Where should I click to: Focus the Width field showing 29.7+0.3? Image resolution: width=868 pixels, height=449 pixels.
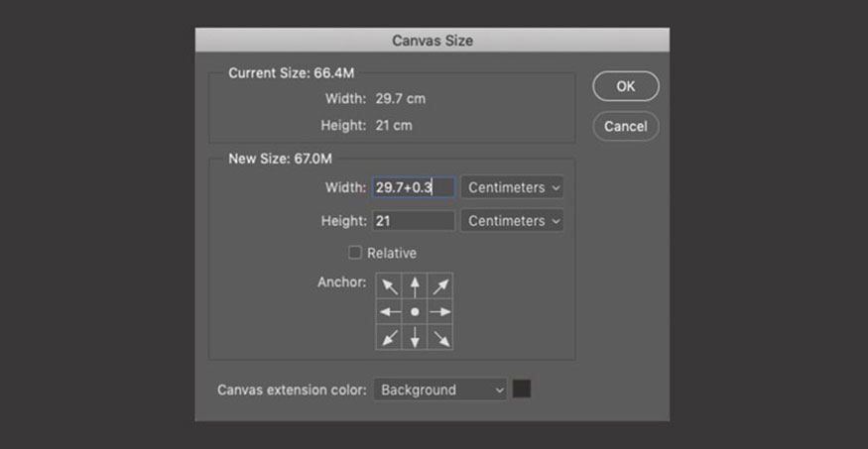coord(414,187)
